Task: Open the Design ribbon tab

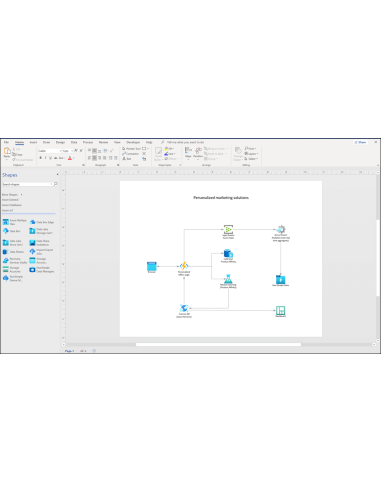Action: pyautogui.click(x=60, y=142)
